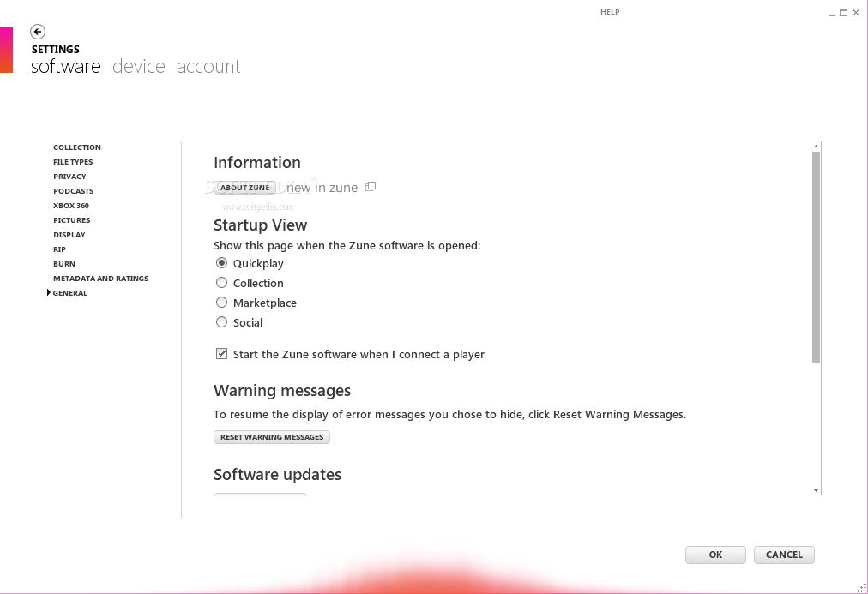
Task: Select the Collection startup option
Action: click(x=221, y=283)
